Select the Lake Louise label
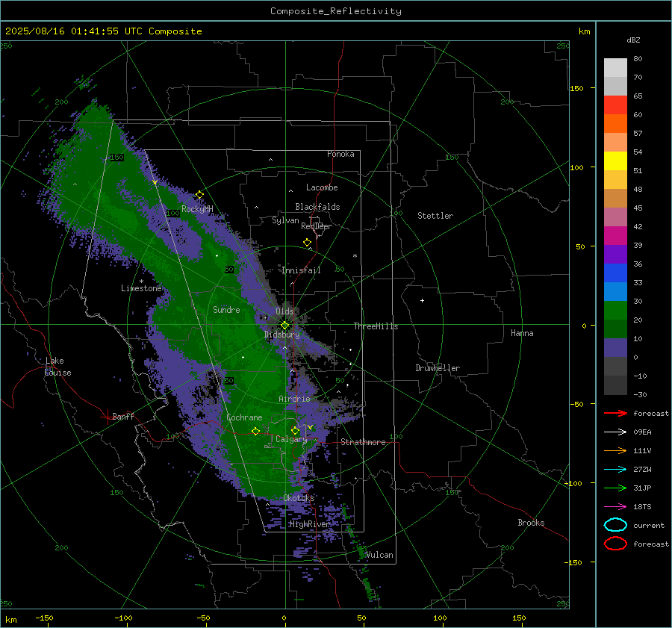The image size is (672, 628). (x=58, y=367)
